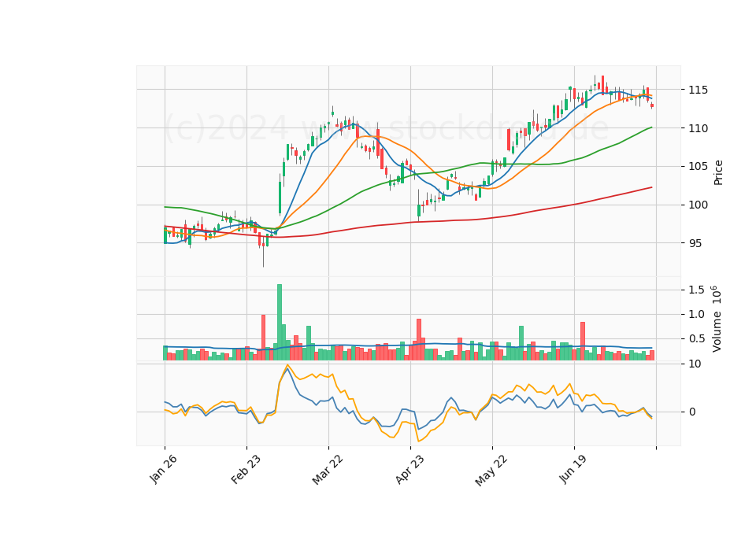The width and height of the screenshot is (756, 543).
Task: Click the tall red volume bar after Jun 19
Action: pyautogui.click(x=583, y=341)
